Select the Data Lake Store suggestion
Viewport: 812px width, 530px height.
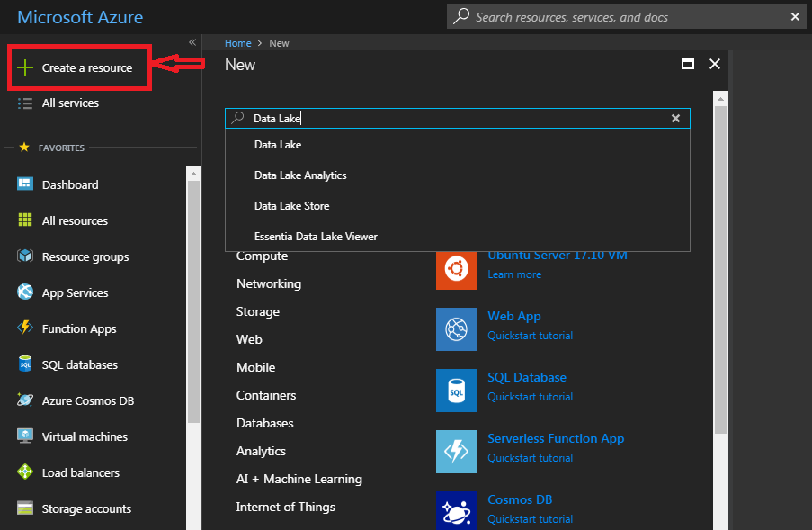pyautogui.click(x=458, y=206)
